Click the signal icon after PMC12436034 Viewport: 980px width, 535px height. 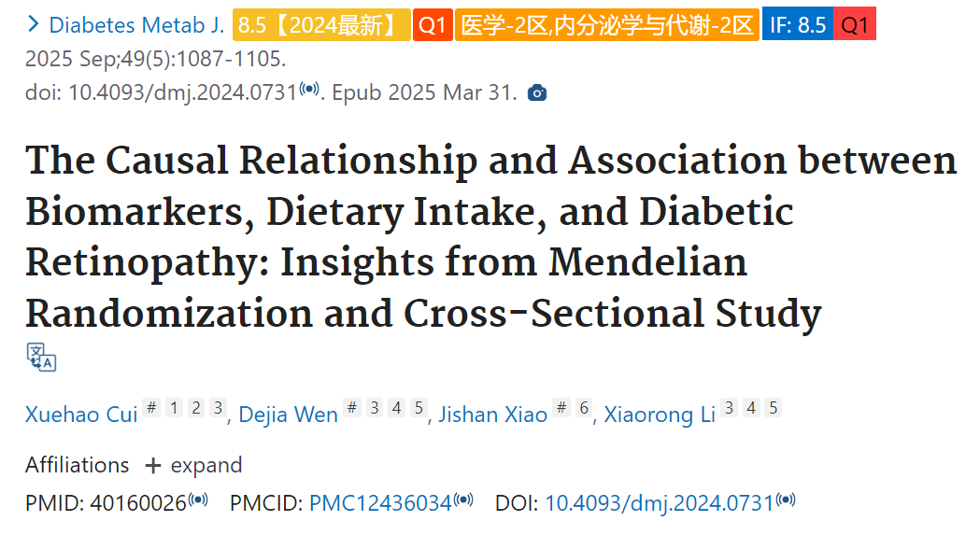463,500
